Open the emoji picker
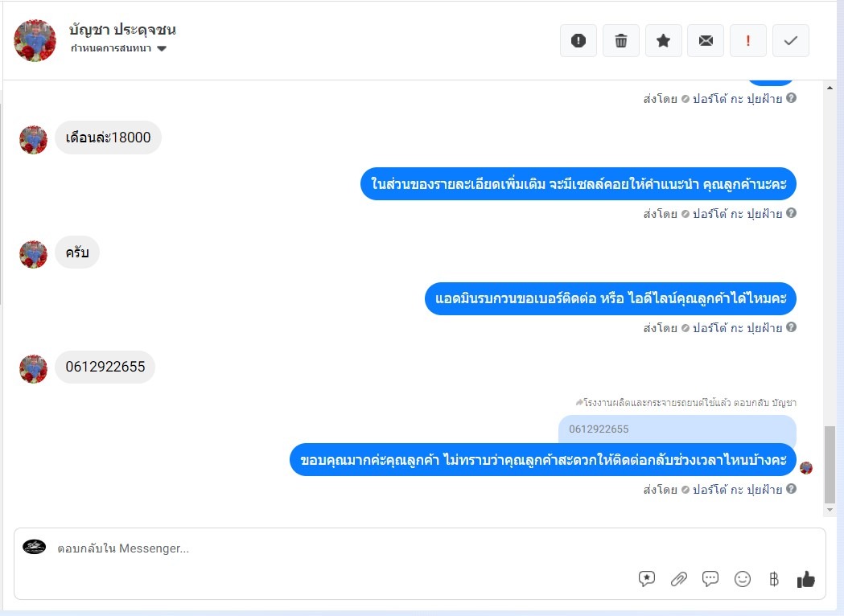The height and width of the screenshot is (616, 844). (743, 579)
